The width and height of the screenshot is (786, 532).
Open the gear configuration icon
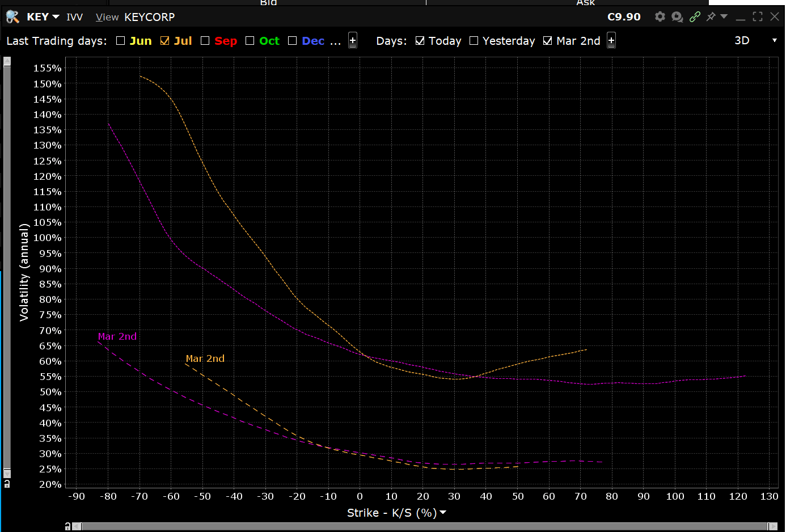coord(660,17)
